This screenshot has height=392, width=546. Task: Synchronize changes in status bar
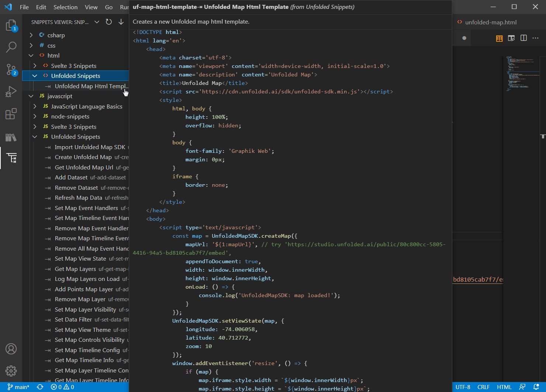point(40,387)
